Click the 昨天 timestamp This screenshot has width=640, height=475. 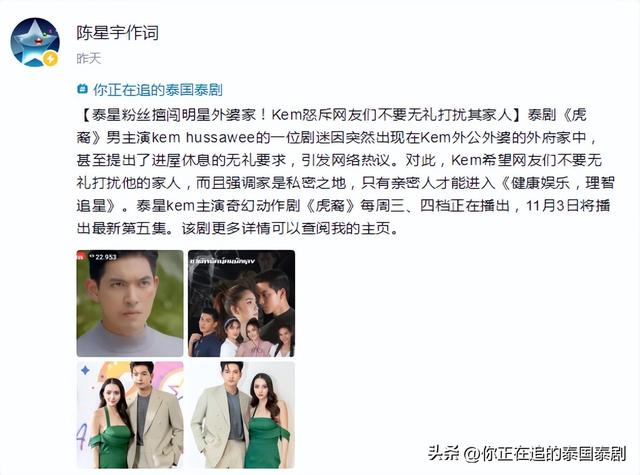(89, 58)
